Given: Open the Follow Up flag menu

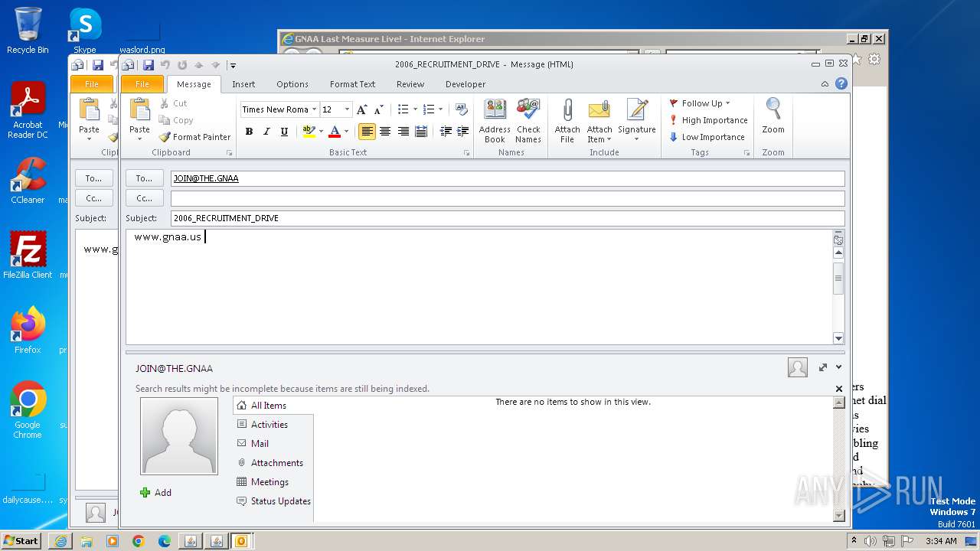Looking at the screenshot, I should point(700,103).
